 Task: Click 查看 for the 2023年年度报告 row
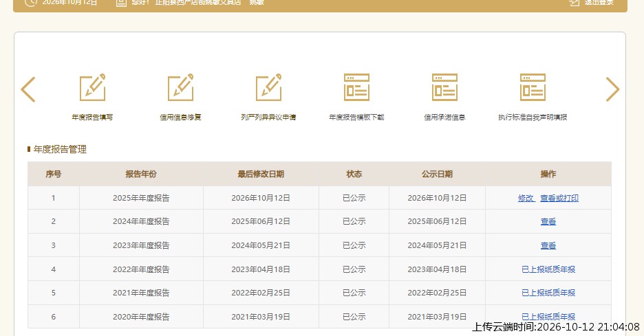[x=548, y=245]
